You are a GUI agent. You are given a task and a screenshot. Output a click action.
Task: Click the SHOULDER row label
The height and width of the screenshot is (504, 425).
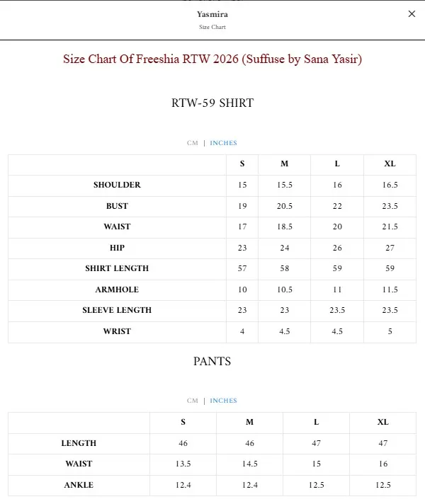click(x=117, y=185)
